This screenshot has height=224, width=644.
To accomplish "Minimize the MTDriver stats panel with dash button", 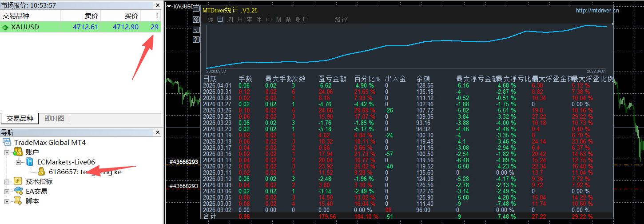I will point(196,8).
